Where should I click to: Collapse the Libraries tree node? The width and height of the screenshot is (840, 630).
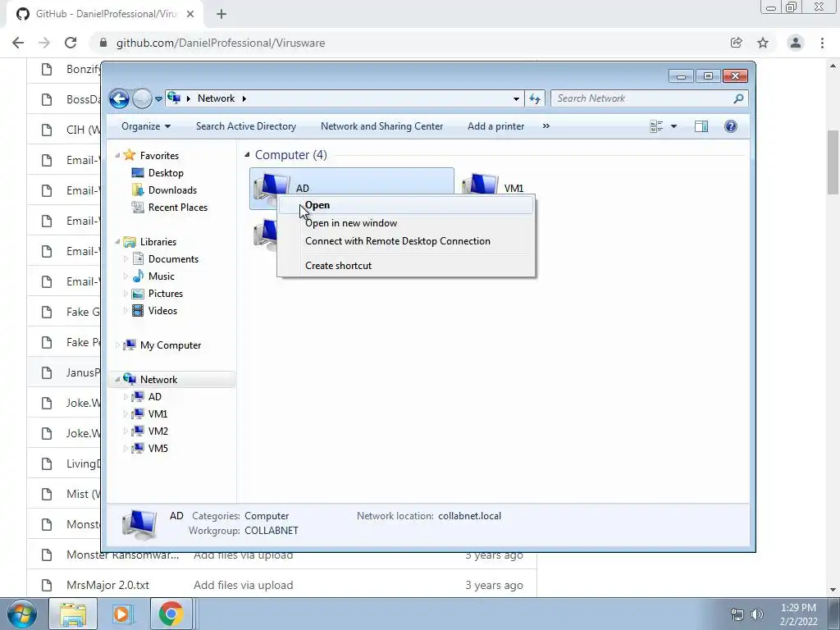[117, 242]
